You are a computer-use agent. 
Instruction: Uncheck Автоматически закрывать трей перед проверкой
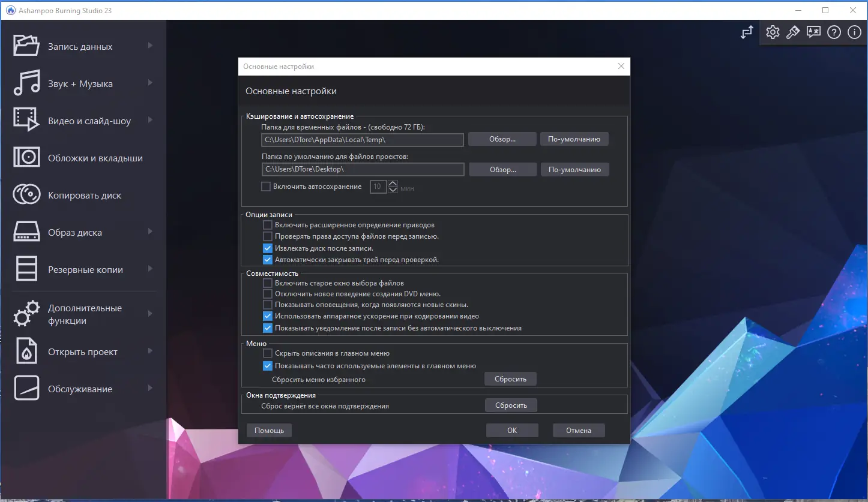pyautogui.click(x=268, y=260)
